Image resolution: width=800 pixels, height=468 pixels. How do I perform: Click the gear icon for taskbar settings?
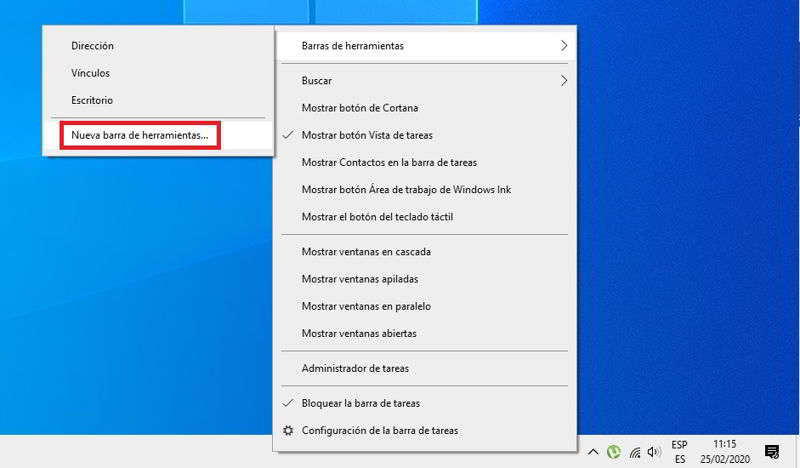(289, 431)
